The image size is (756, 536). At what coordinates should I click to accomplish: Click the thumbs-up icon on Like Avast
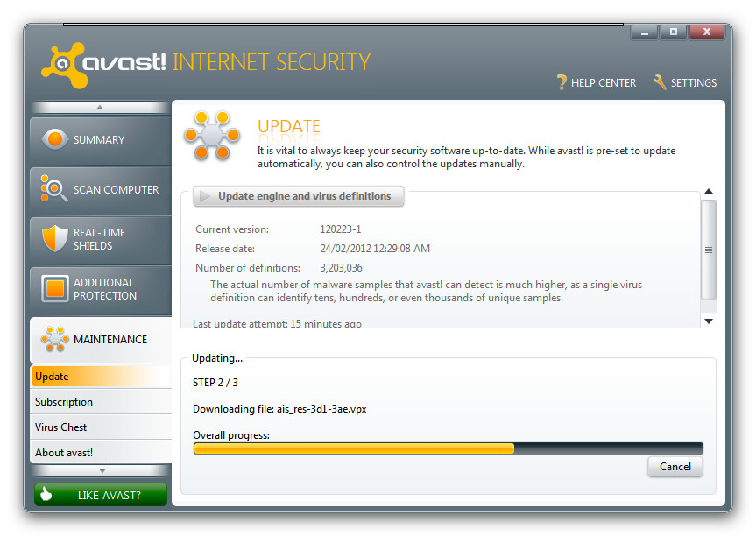(x=46, y=495)
